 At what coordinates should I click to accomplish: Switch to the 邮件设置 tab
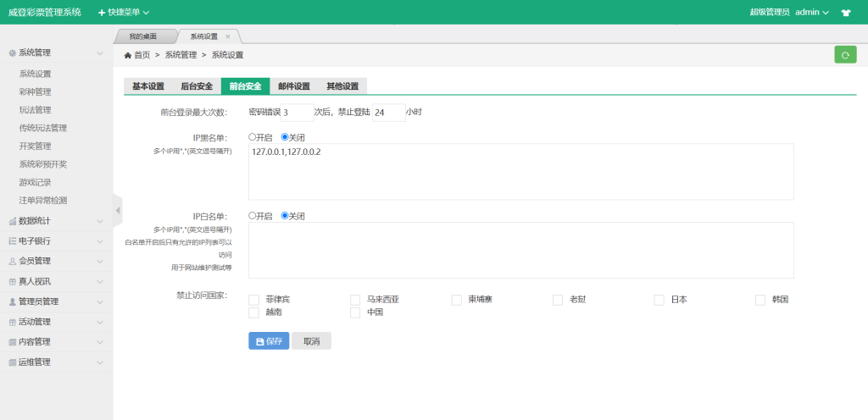coord(294,86)
